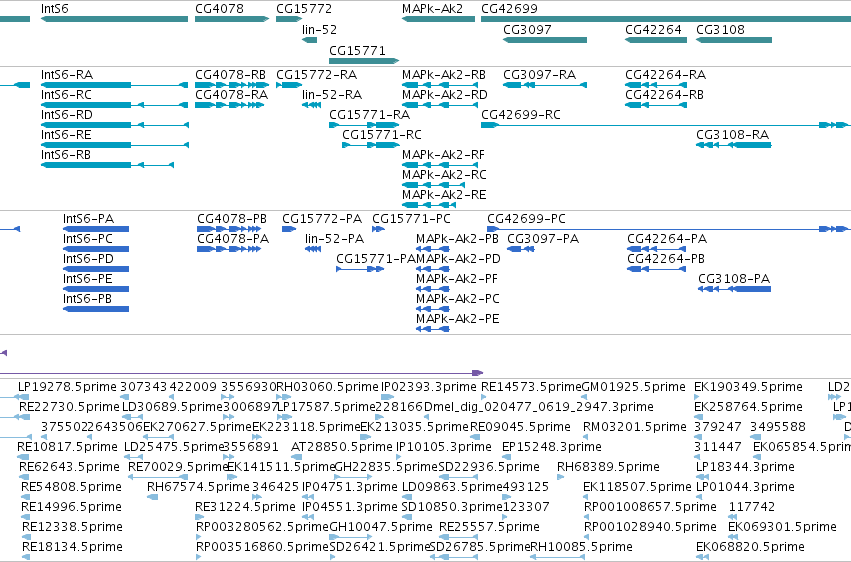The height and width of the screenshot is (562, 851).
Task: Click EST LP19278.5prime
Action: 67,387
